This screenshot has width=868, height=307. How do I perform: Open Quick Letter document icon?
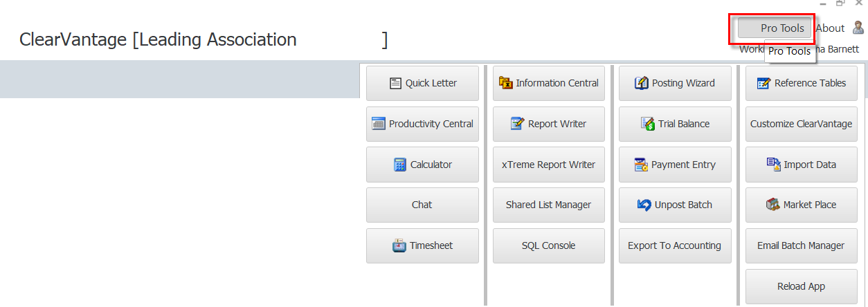(x=395, y=83)
